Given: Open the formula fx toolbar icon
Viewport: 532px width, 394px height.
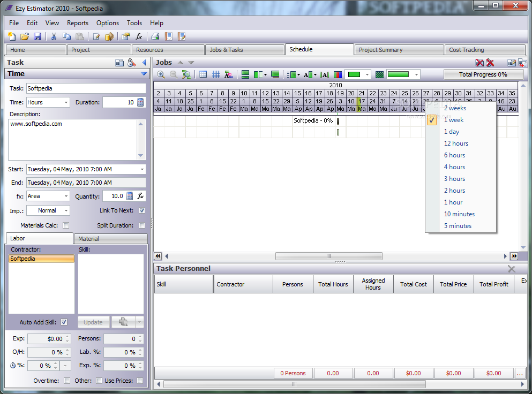Looking at the screenshot, I should click(139, 36).
